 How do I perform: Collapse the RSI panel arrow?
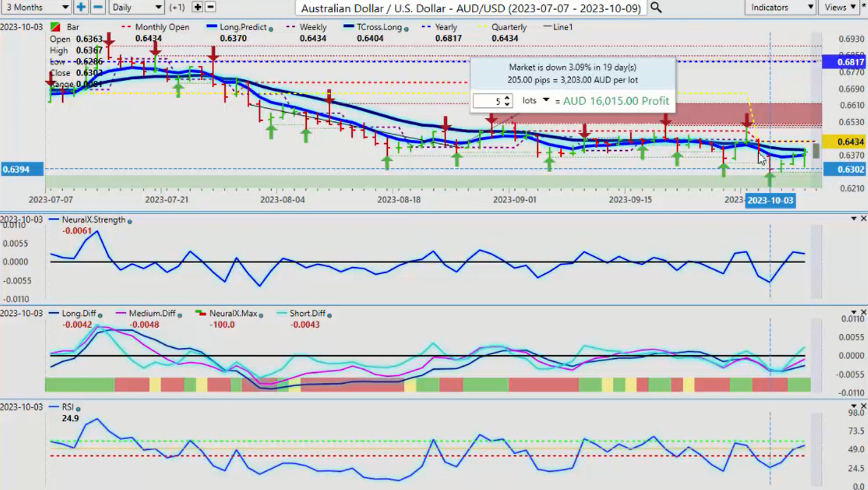coord(854,406)
